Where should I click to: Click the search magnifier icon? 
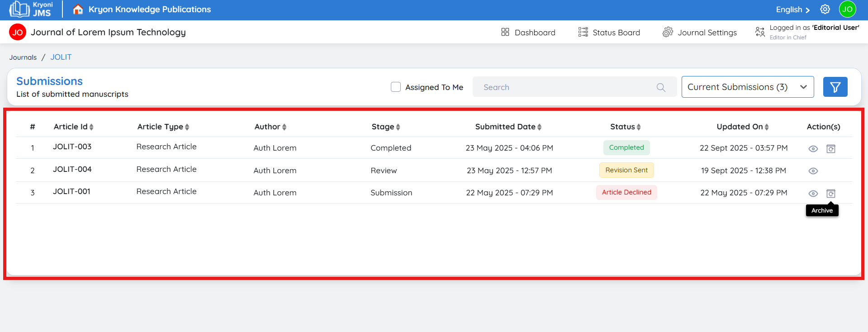coord(661,87)
